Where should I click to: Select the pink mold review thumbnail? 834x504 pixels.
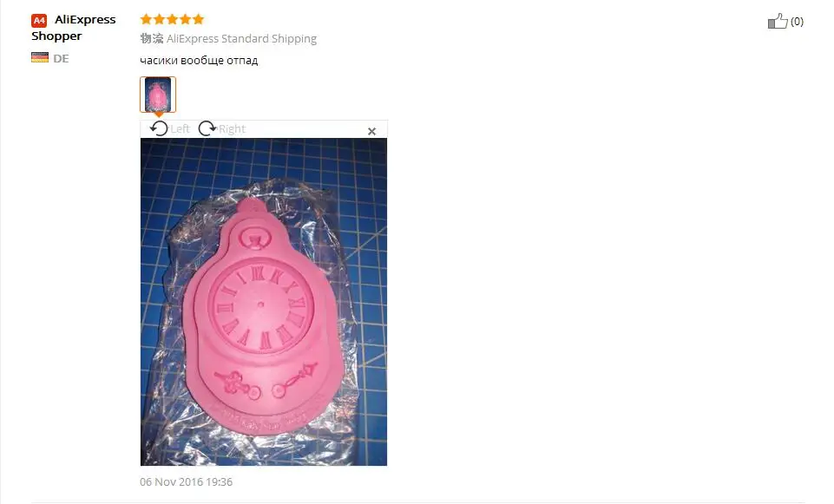click(158, 95)
